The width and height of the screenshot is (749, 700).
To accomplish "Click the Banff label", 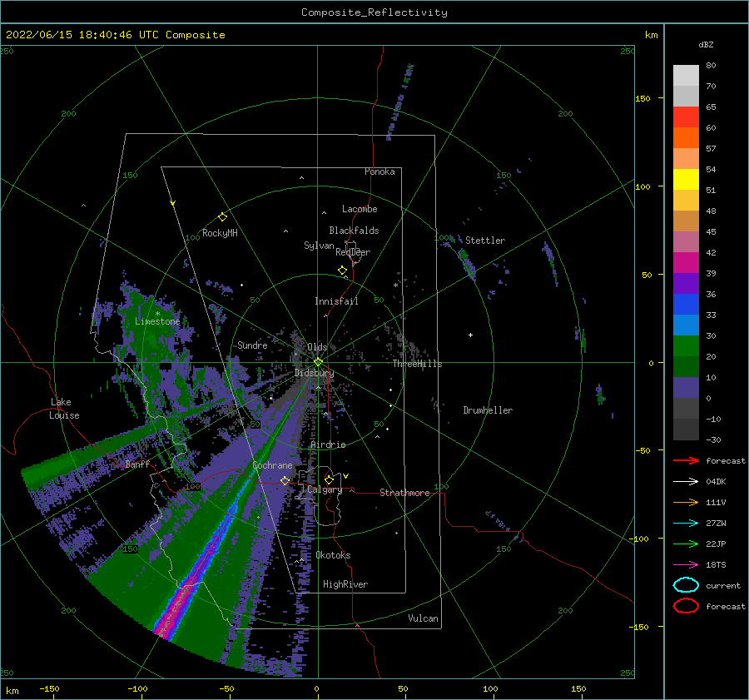I will pos(137,464).
